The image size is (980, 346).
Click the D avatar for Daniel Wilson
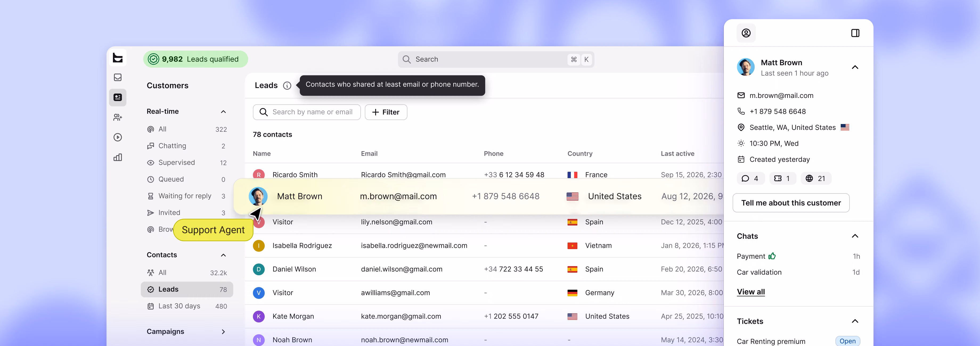[x=259, y=269]
